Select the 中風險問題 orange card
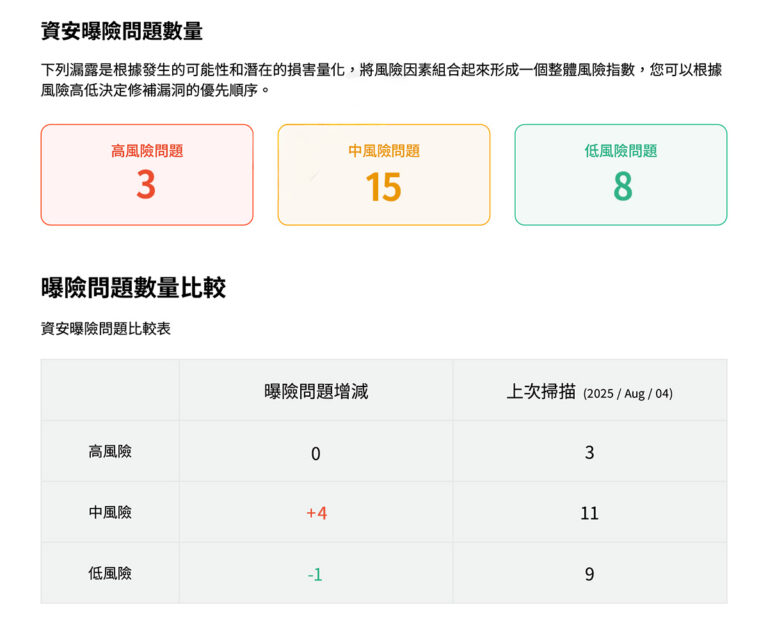The height and width of the screenshot is (634, 768). pyautogui.click(x=384, y=175)
